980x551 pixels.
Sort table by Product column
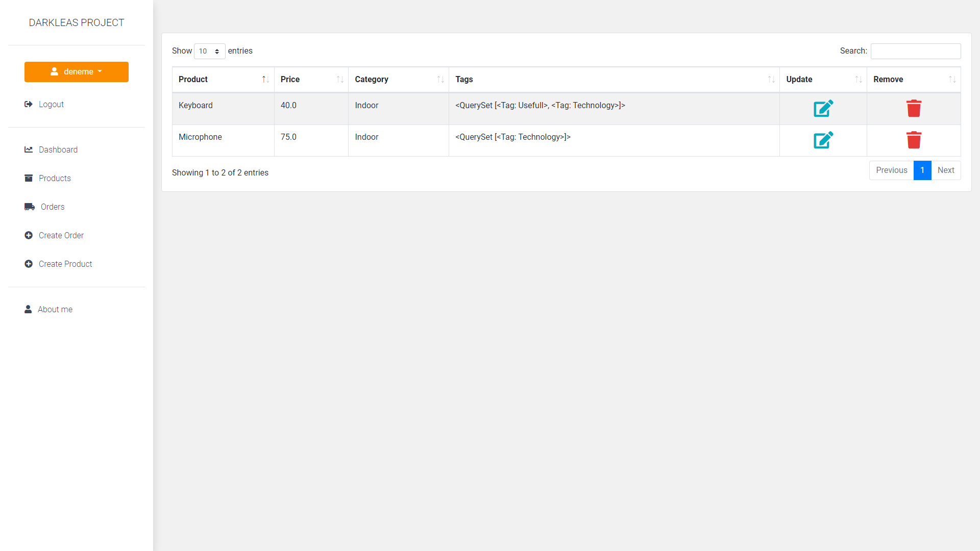[223, 80]
